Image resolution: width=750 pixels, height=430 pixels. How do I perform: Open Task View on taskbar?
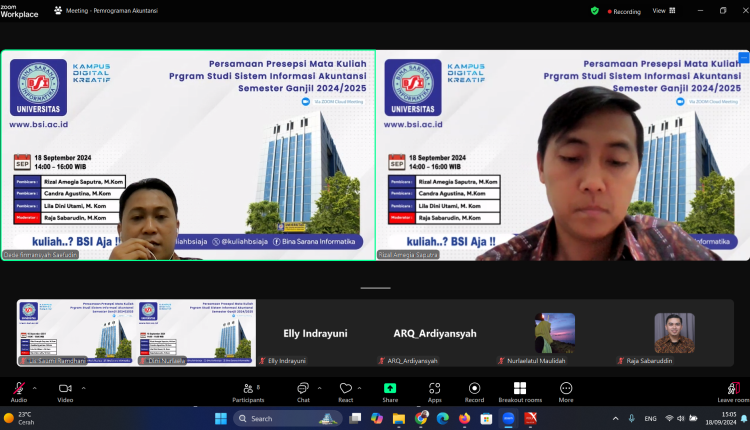pyautogui.click(x=355, y=419)
